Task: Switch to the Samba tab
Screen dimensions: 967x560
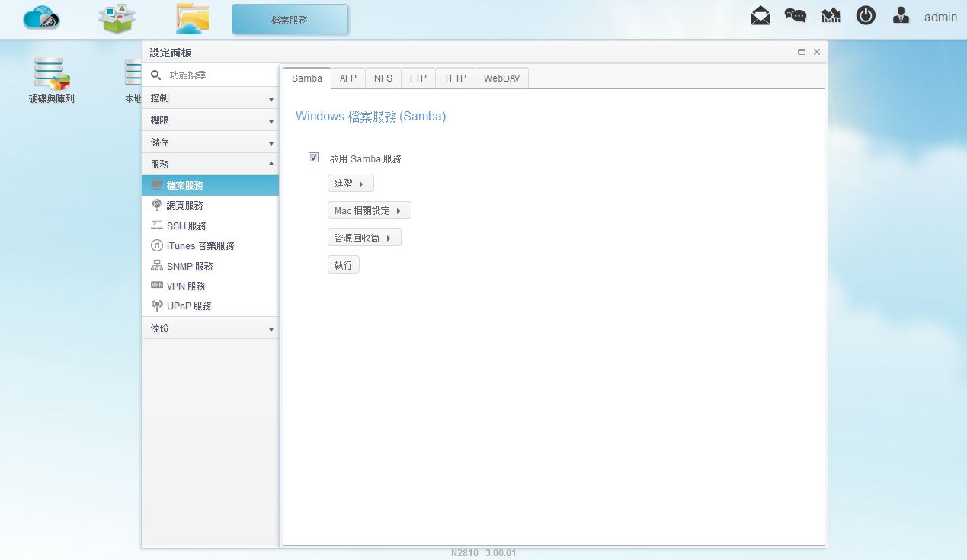Action: pyautogui.click(x=307, y=78)
